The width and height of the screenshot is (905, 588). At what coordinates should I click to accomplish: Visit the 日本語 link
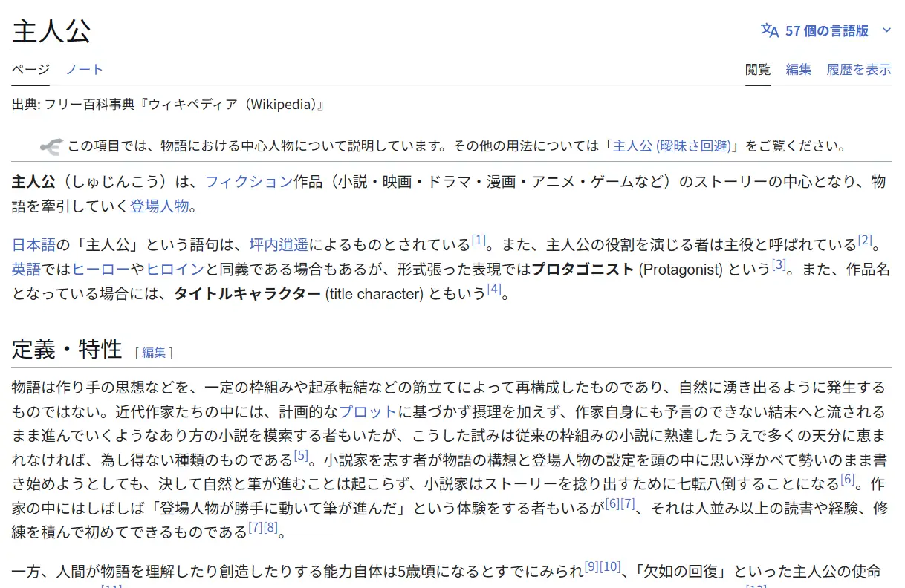coord(34,244)
